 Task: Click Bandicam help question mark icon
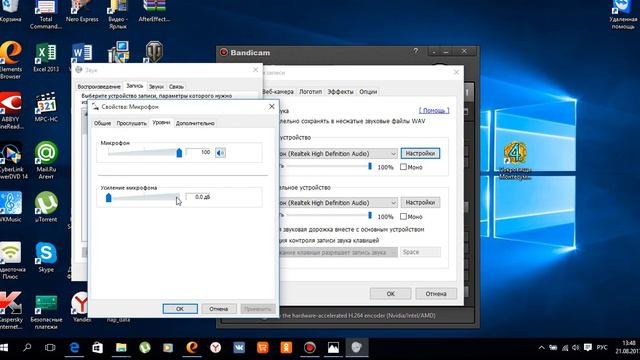point(416,51)
